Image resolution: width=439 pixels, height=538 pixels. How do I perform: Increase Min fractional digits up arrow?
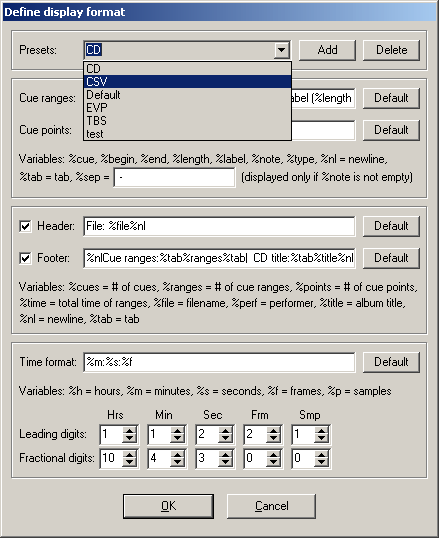click(x=177, y=454)
